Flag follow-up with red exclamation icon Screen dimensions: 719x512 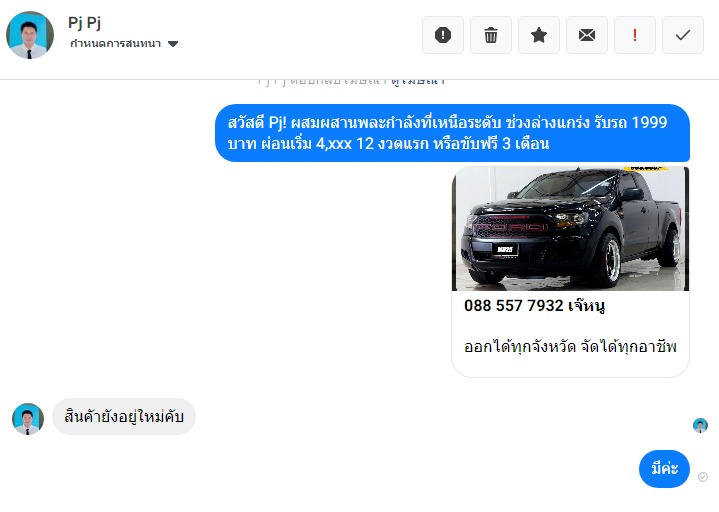635,35
